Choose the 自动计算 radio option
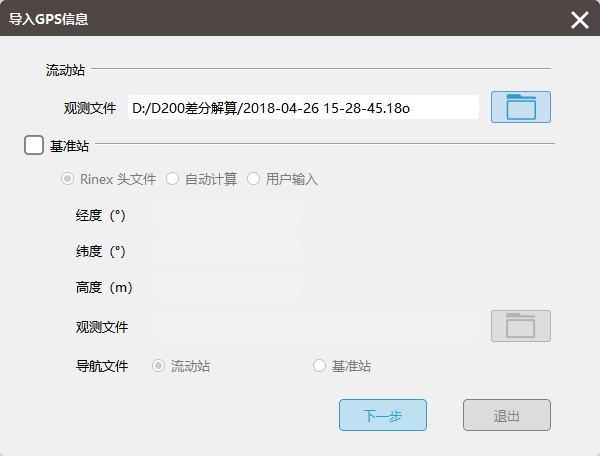 point(173,179)
